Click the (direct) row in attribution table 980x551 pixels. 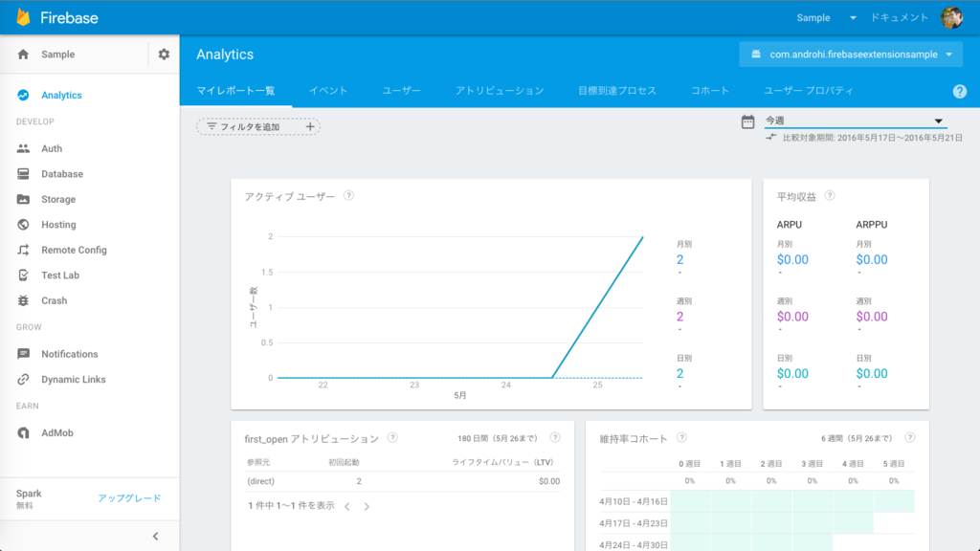[403, 481]
